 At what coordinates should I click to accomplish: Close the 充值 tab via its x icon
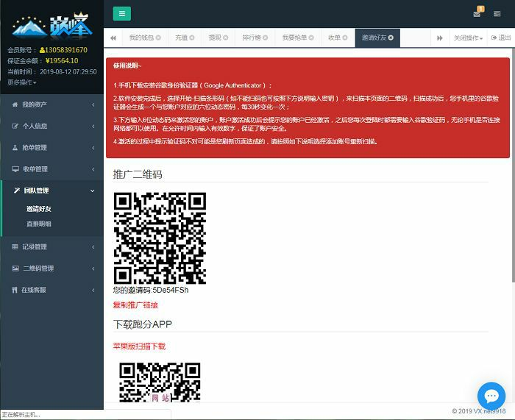tap(192, 38)
